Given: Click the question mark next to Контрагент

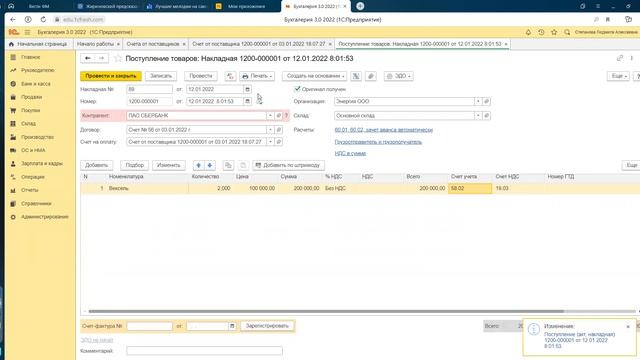Looking at the screenshot, I should [286, 116].
